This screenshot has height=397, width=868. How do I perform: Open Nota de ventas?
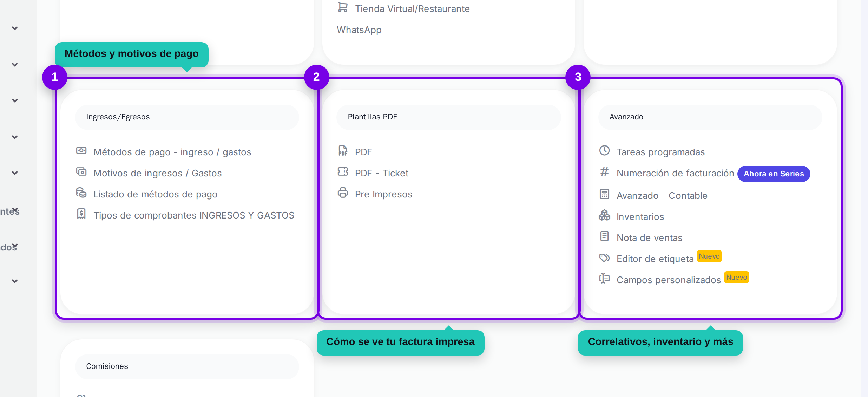tap(649, 238)
